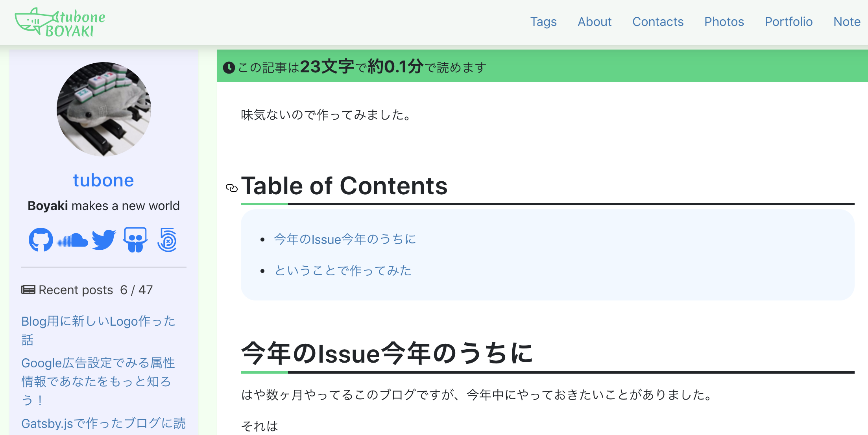Click the Recent posts 6 / 47 label
Screen dimensions: 868x435
[96, 290]
